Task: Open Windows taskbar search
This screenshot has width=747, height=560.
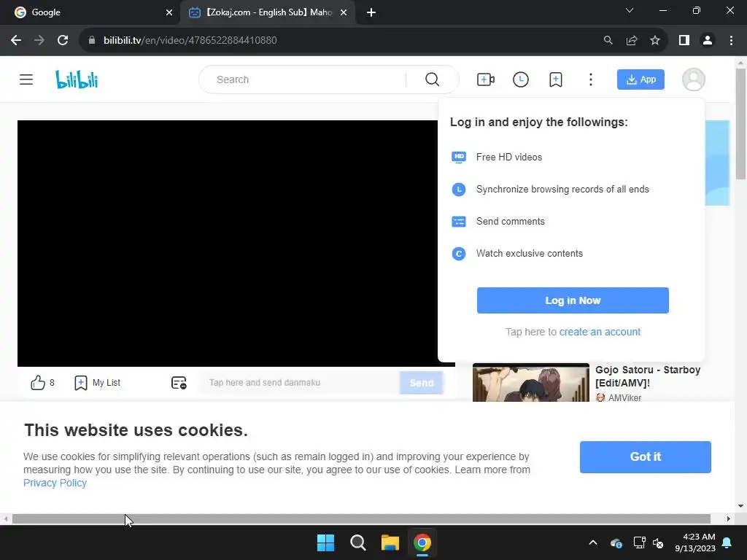Action: click(x=357, y=542)
